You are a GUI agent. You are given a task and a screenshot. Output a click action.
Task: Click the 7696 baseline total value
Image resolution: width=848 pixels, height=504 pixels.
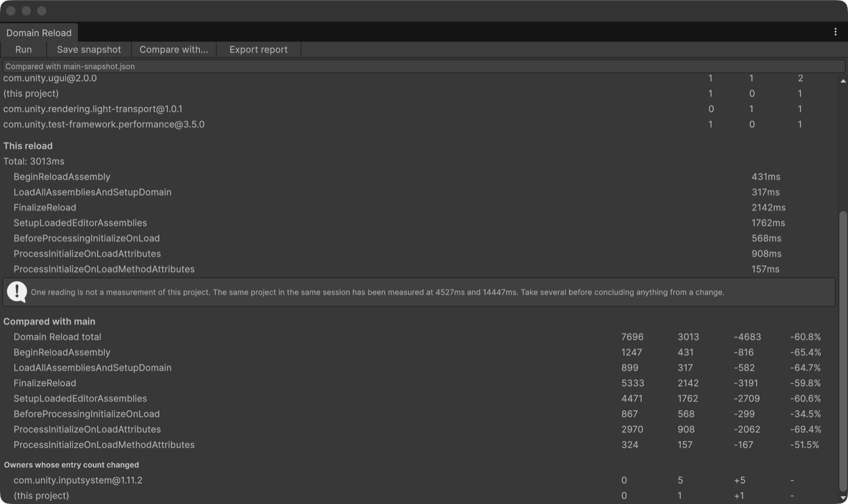coord(632,337)
